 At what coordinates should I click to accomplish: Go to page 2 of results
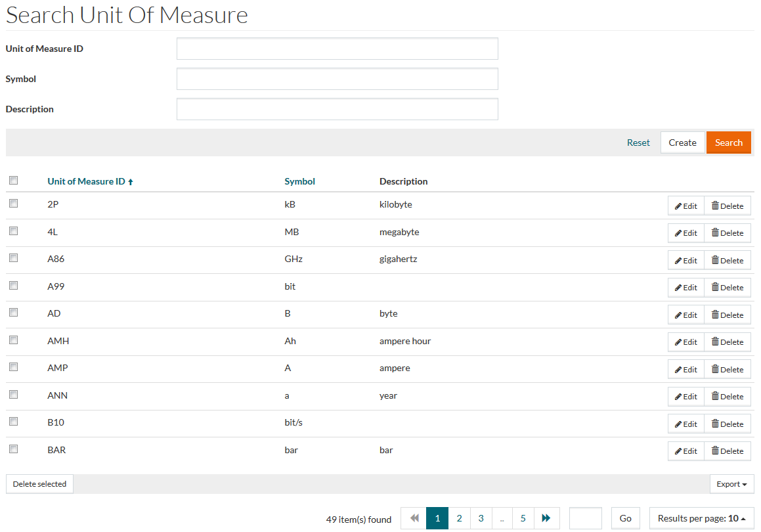pos(459,518)
